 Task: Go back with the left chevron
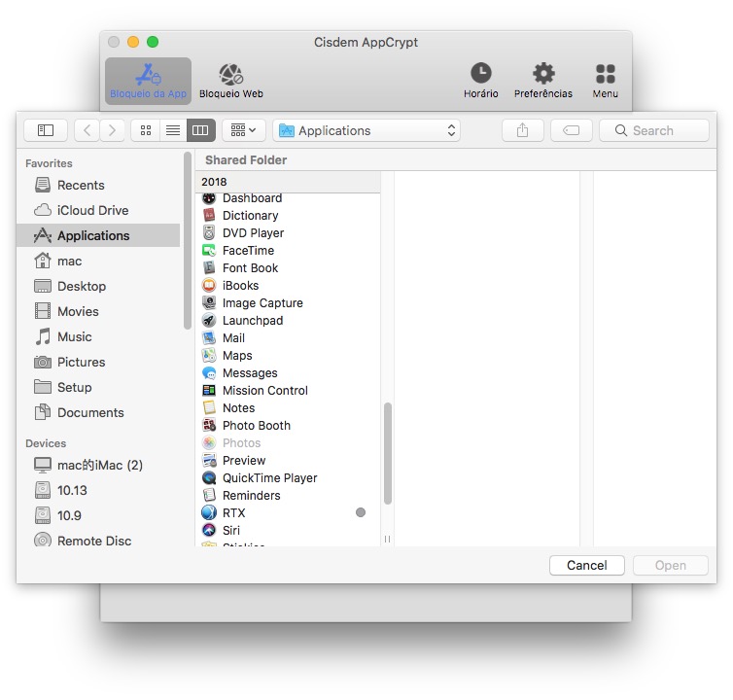click(87, 130)
